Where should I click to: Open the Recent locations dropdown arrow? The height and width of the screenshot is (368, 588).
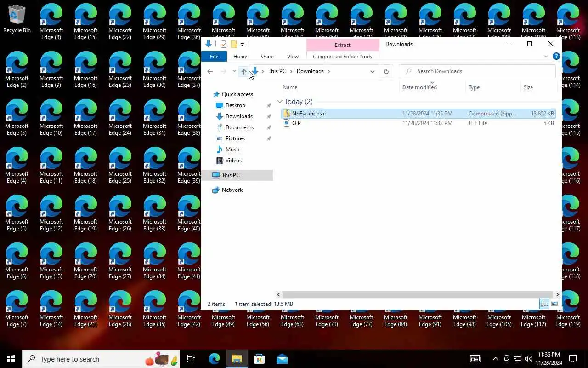[234, 71]
